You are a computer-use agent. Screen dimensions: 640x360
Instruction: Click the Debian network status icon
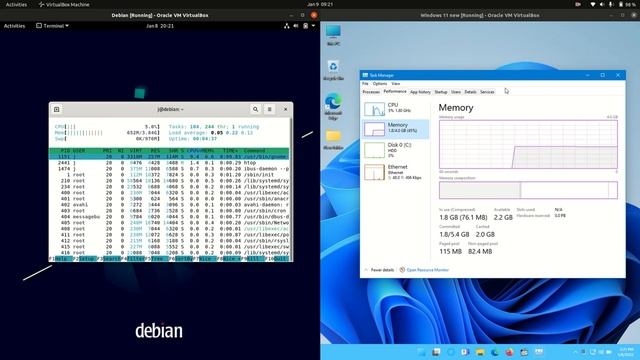point(287,26)
